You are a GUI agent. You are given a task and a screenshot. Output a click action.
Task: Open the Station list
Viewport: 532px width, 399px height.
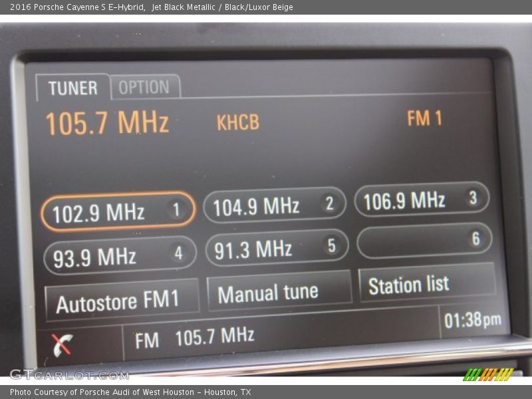click(x=427, y=283)
